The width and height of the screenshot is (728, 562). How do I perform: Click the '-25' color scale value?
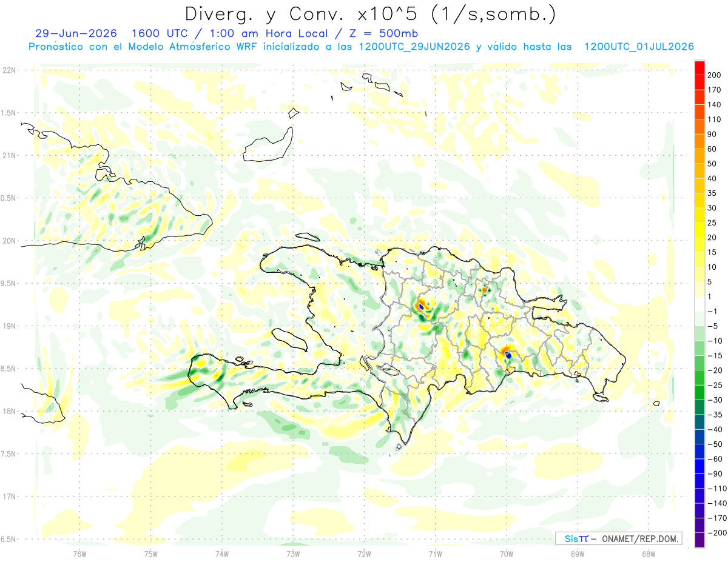point(716,386)
